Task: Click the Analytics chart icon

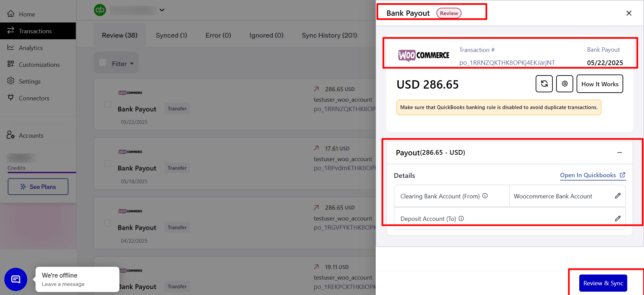Action: point(11,47)
